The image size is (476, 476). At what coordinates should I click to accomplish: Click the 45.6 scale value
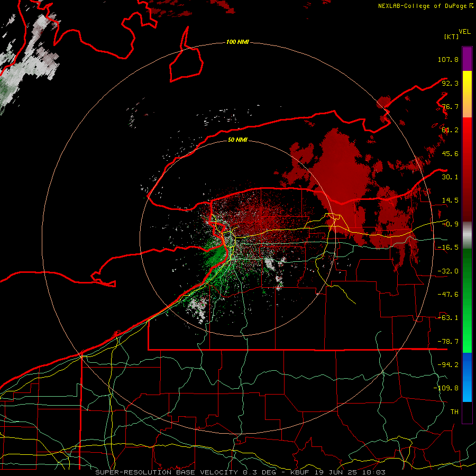coord(450,153)
